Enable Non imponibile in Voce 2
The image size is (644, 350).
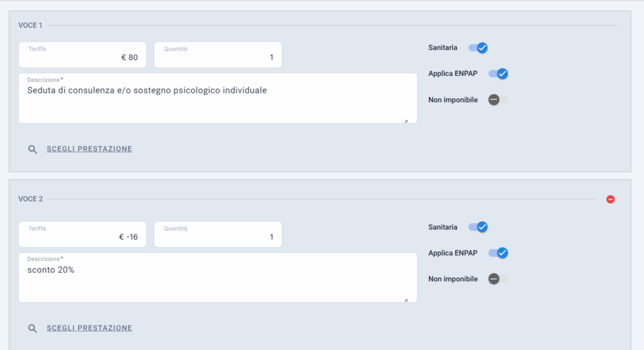click(498, 279)
